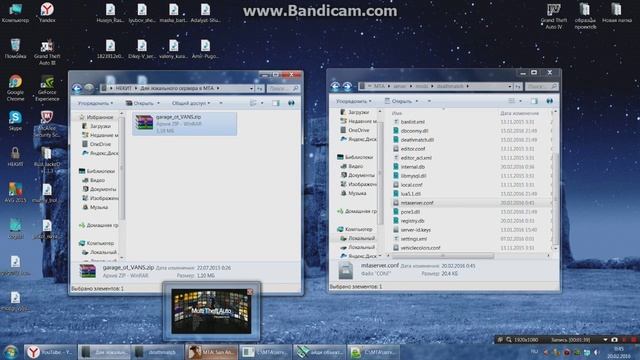This screenshot has width=640, height=360.
Task: Launch Google Chrome from the desktop
Action: point(15,87)
